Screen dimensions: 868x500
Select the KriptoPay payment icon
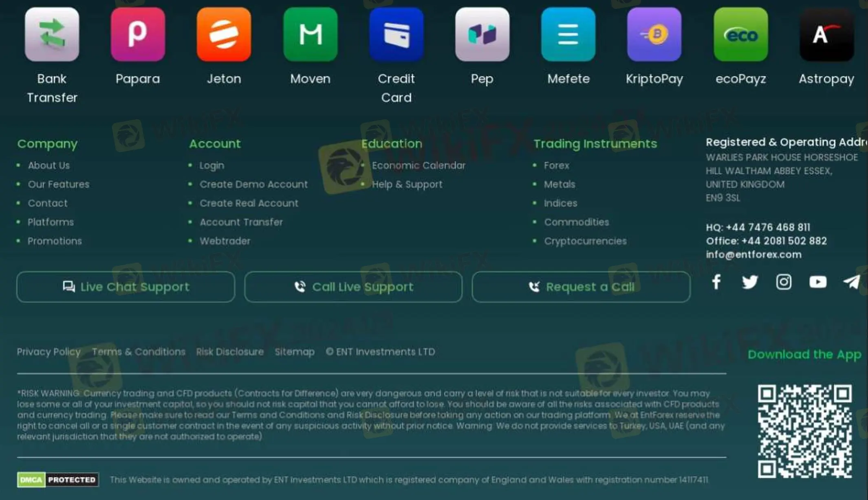[x=654, y=34]
